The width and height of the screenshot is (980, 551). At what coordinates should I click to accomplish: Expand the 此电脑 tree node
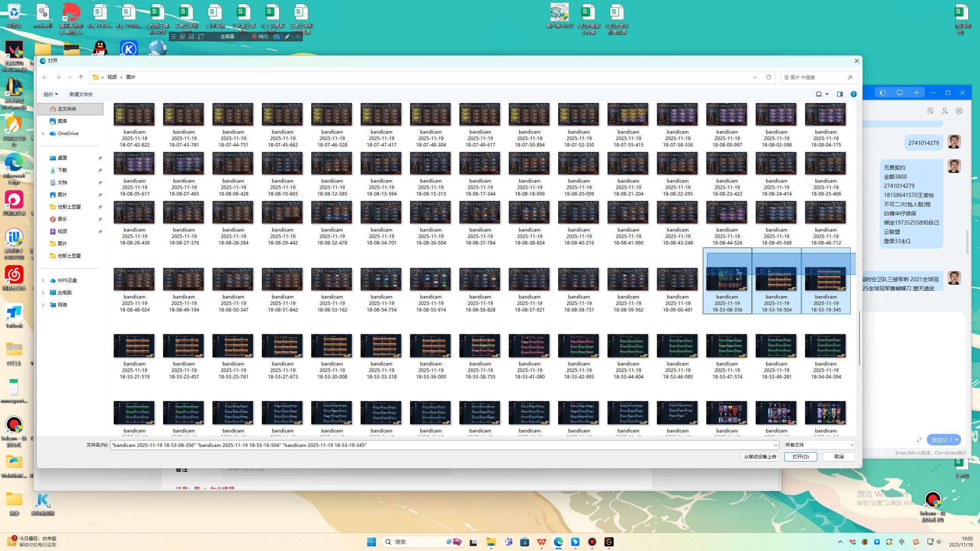(43, 293)
